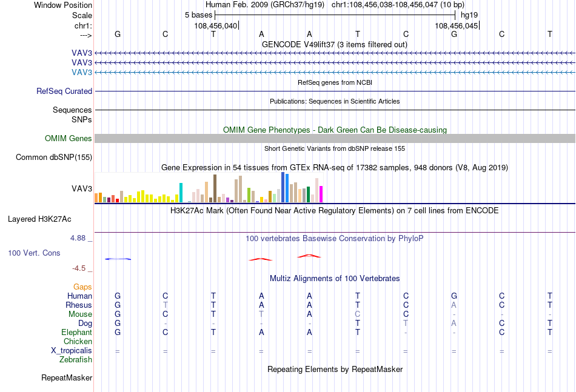Click the faded mismatch T in the Mouse row
Image resolution: width=576 pixels, height=392 pixels.
point(261,314)
